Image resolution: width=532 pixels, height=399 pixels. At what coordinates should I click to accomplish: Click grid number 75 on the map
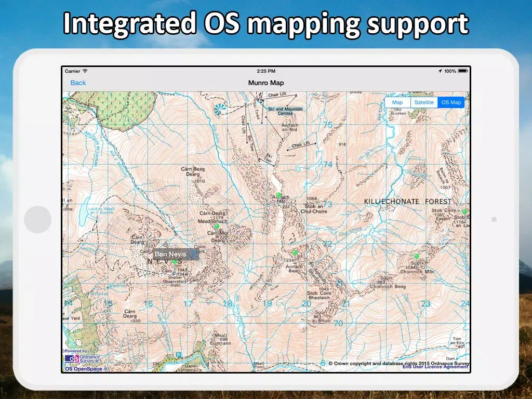pos(328,125)
